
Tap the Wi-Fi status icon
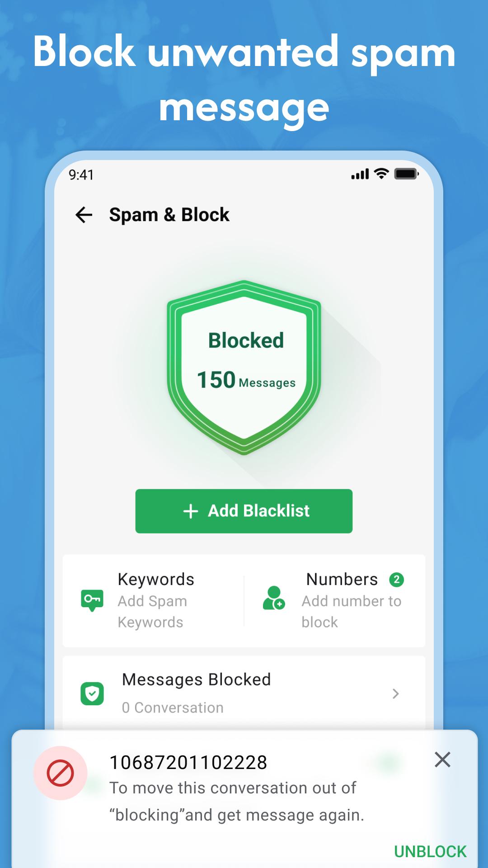click(382, 174)
